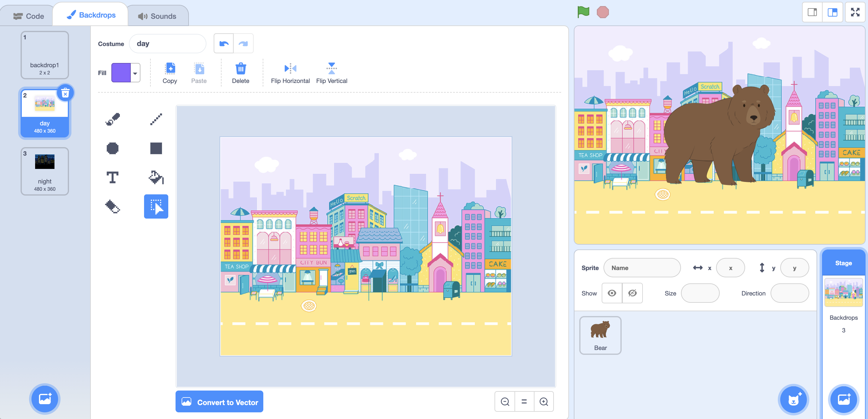868x419 pixels.
Task: Click Convert to Vector button
Action: (219, 402)
